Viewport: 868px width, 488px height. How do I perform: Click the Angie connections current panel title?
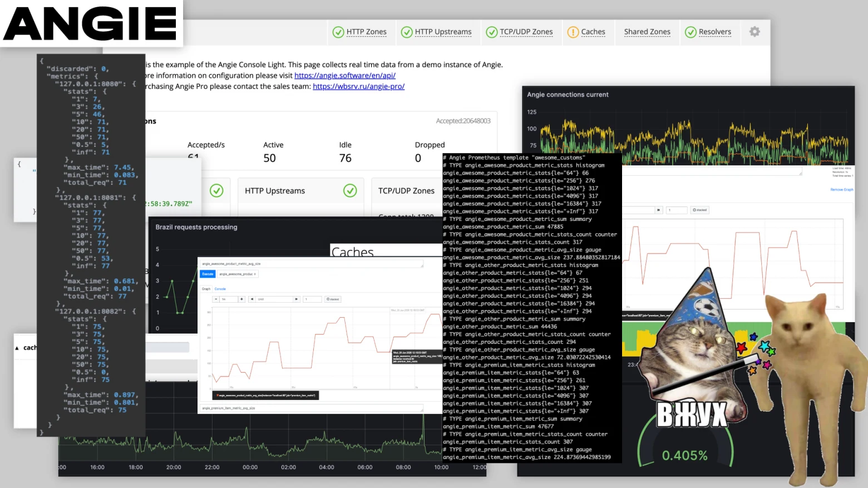tap(568, 95)
